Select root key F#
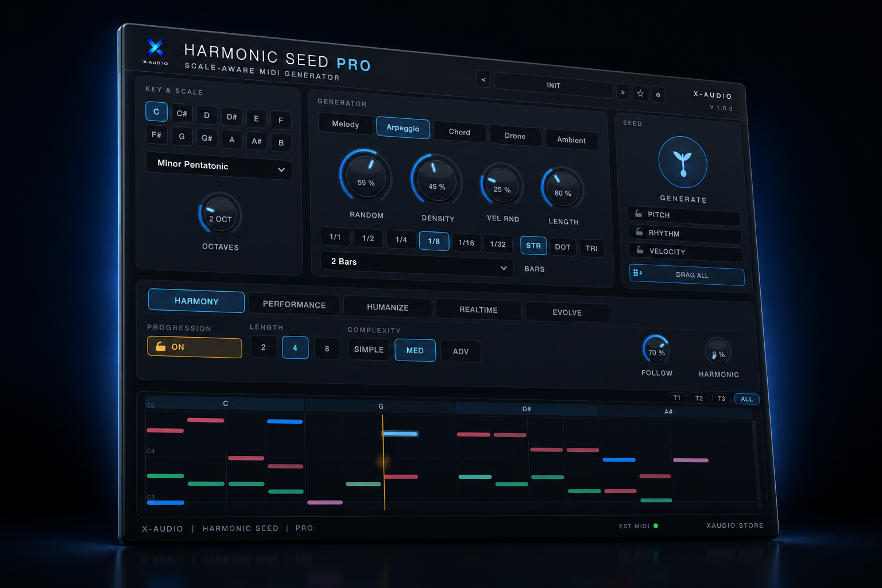Image resolution: width=882 pixels, height=588 pixels. click(156, 135)
